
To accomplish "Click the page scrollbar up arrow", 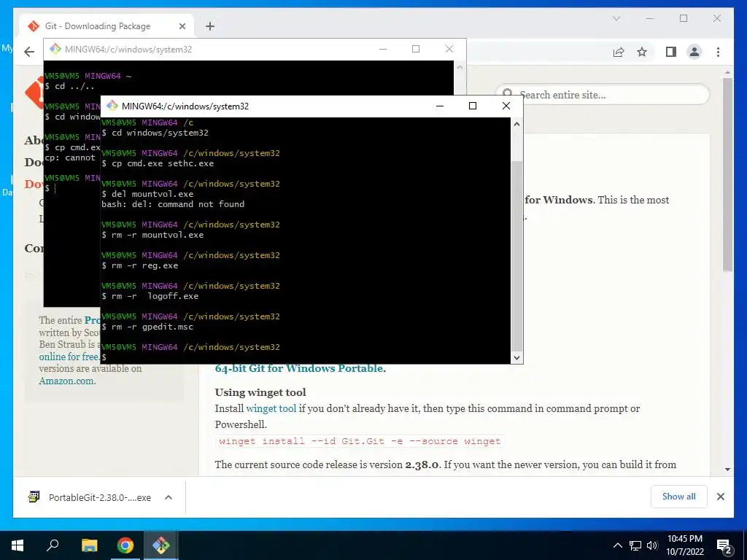I will (727, 73).
